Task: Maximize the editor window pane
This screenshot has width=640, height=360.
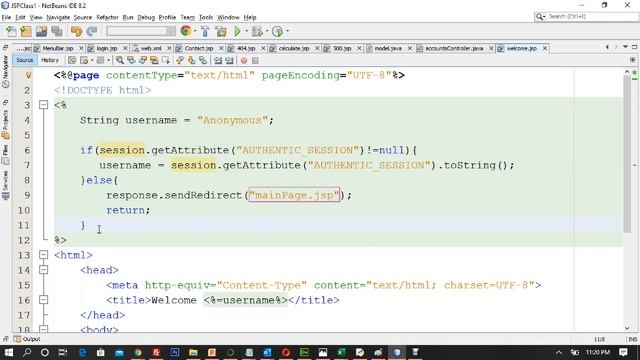Action: (634, 47)
